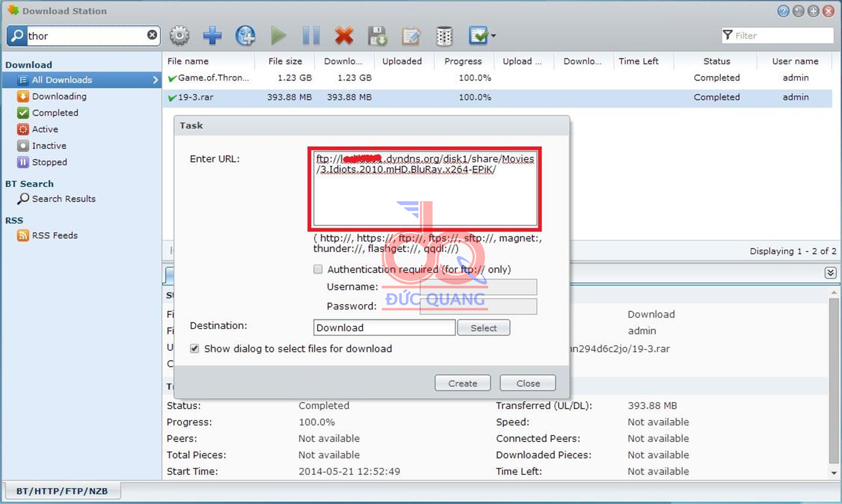Enable Authentication required checkbox
Viewport: 842px width, 504px height.
[x=318, y=269]
